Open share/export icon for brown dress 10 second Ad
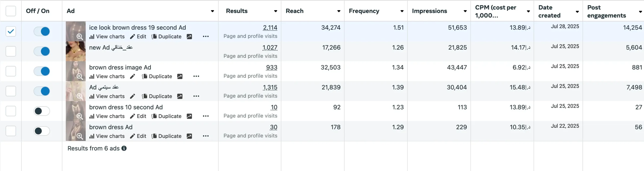 (x=189, y=116)
